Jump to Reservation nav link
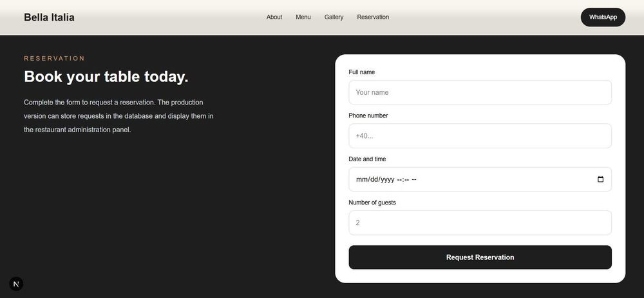644x298 pixels. click(x=373, y=17)
